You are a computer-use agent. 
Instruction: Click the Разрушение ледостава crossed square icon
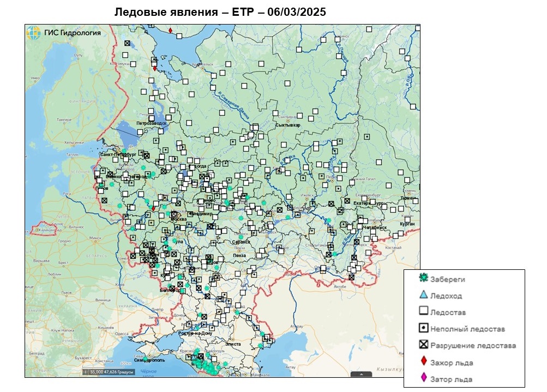tap(423, 345)
